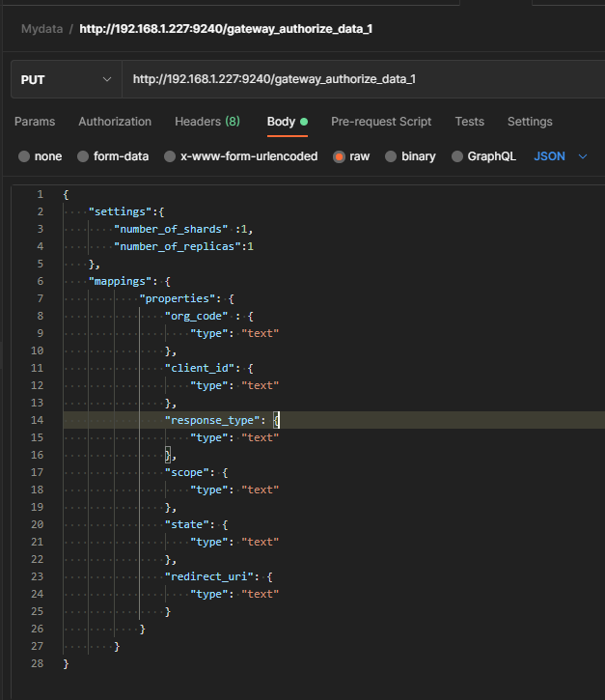Screen dimensions: 605x700
Task: Select the Headers (8) tab
Action: click(207, 122)
